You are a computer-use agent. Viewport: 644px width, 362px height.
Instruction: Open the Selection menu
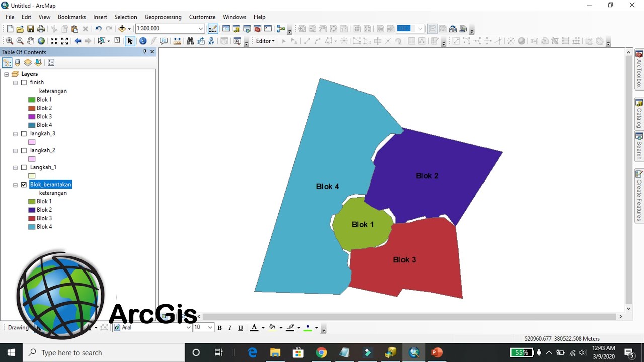126,17
